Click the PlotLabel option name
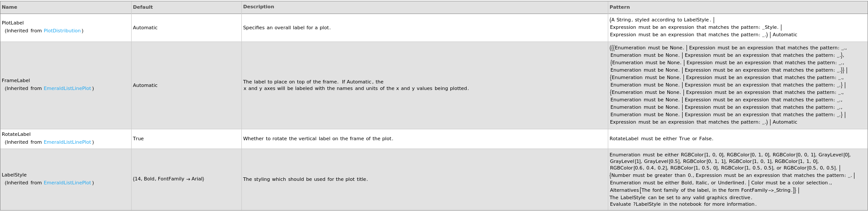This screenshot has width=868, height=211. coord(13,23)
